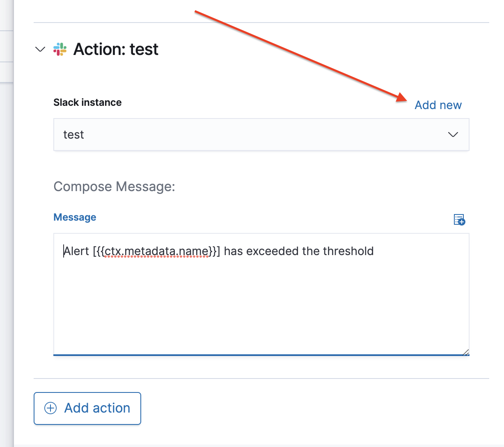Click the Slack instance label
This screenshot has width=504, height=447.
pyautogui.click(x=87, y=103)
